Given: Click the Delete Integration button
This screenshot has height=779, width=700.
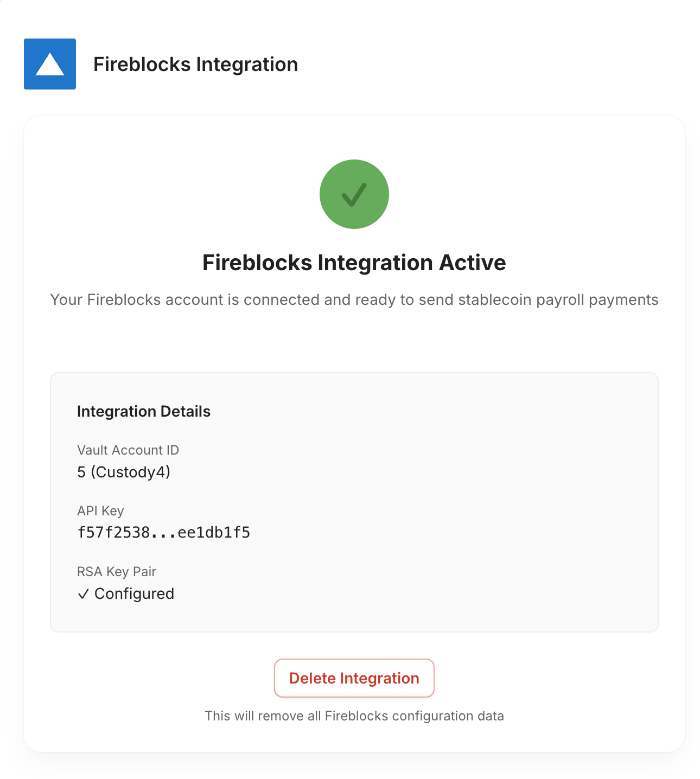Looking at the screenshot, I should point(354,678).
